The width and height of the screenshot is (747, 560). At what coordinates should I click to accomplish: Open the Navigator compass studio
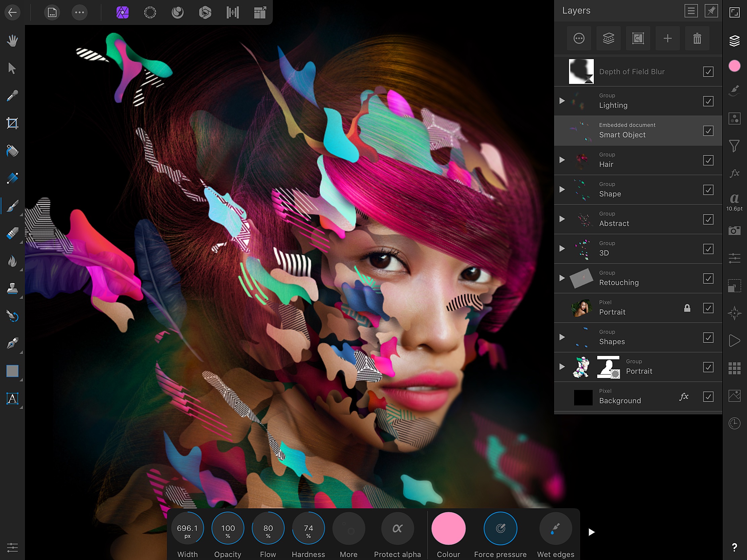click(735, 313)
